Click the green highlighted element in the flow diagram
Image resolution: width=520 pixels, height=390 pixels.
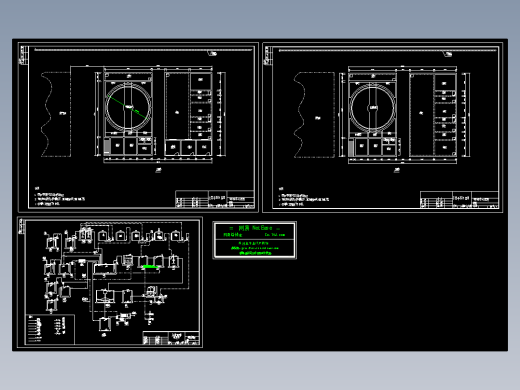[x=150, y=267]
